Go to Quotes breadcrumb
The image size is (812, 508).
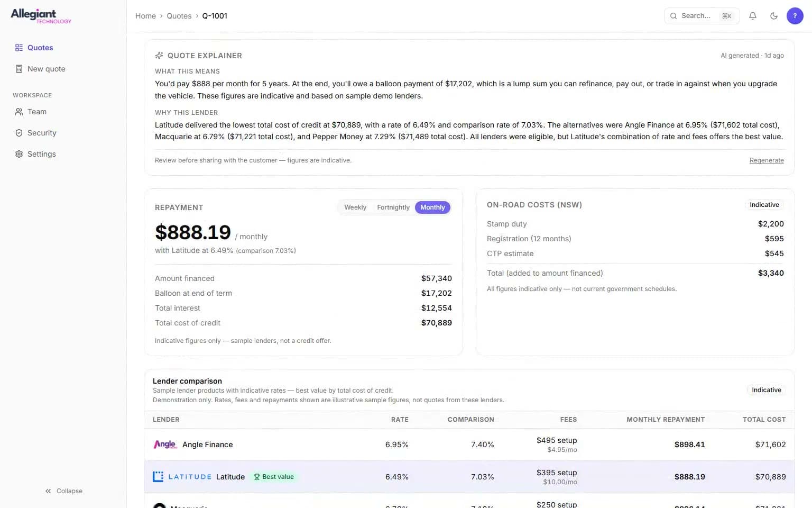tap(179, 16)
